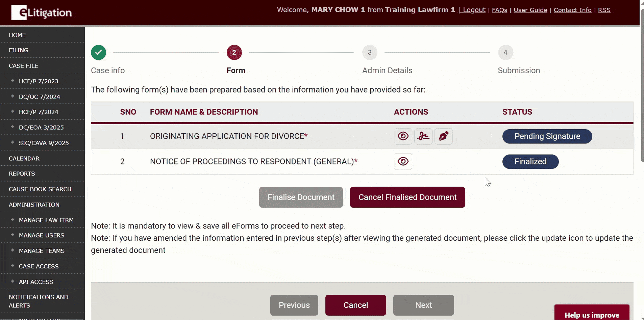Click the pen-nib icon for Originating Application
The height and width of the screenshot is (320, 644).
pos(443,136)
